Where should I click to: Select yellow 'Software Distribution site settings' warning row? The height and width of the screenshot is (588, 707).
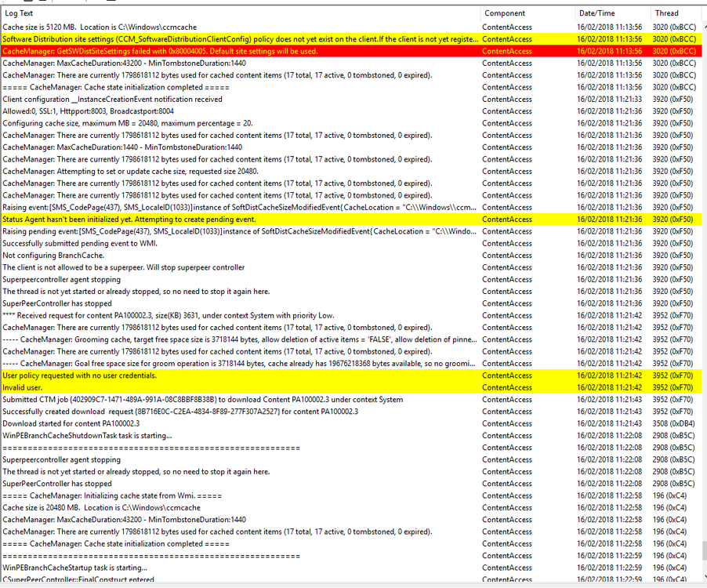351,39
